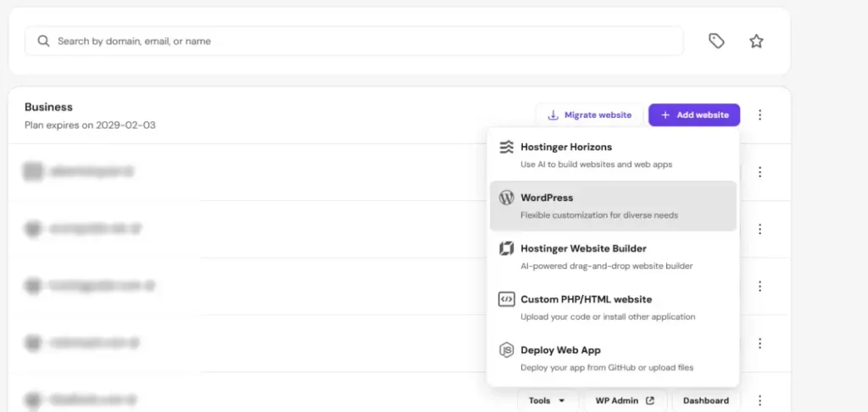Open WP Admin external link
This screenshot has width=868, height=412.
(x=625, y=400)
